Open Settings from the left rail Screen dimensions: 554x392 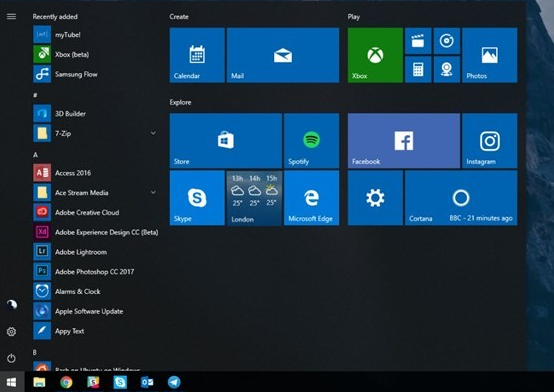coord(11,332)
